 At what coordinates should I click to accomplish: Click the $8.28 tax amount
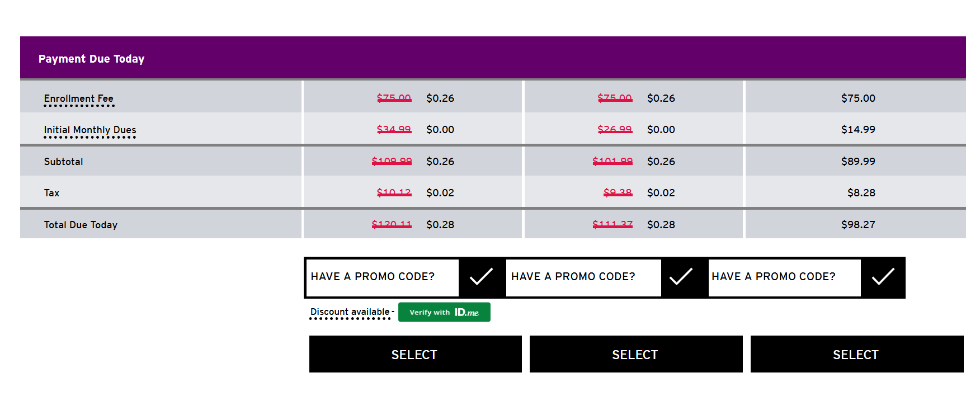[861, 192]
